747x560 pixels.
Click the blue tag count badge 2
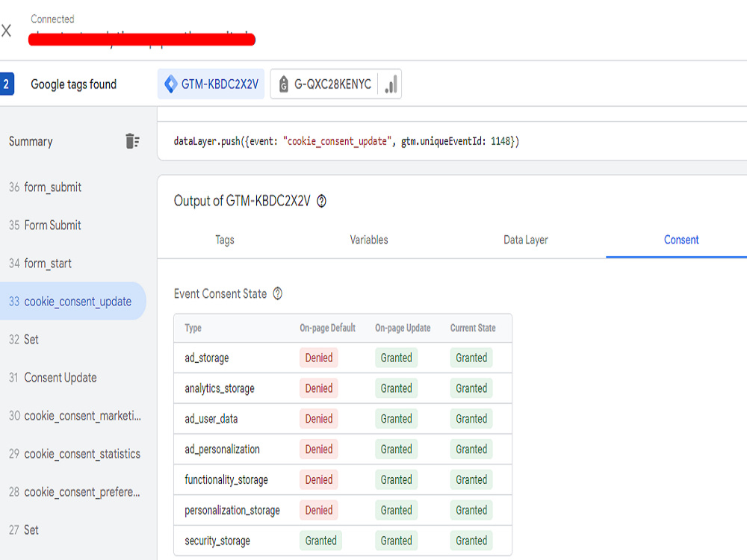pyautogui.click(x=7, y=84)
